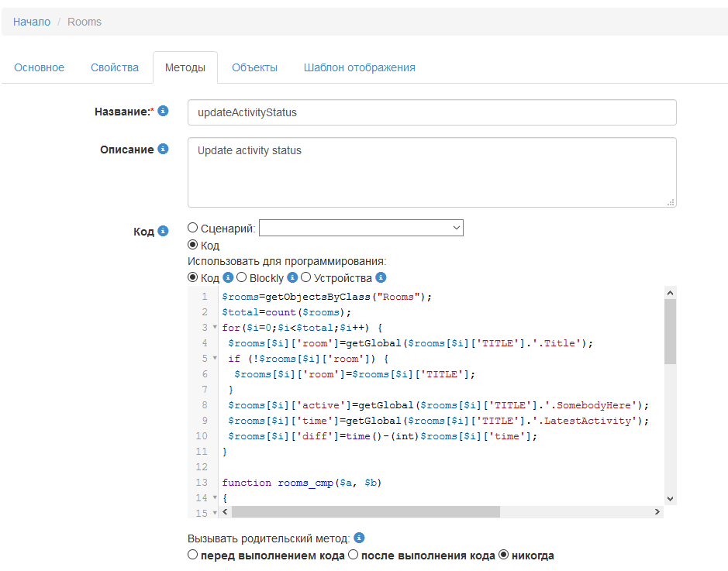The height and width of the screenshot is (571, 728).
Task: Select Blockly programming mode
Action: pos(241,278)
